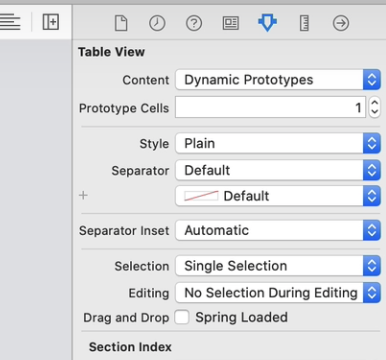This screenshot has width=386, height=360.
Task: Open the Editing selection mode dropdown
Action: click(278, 293)
